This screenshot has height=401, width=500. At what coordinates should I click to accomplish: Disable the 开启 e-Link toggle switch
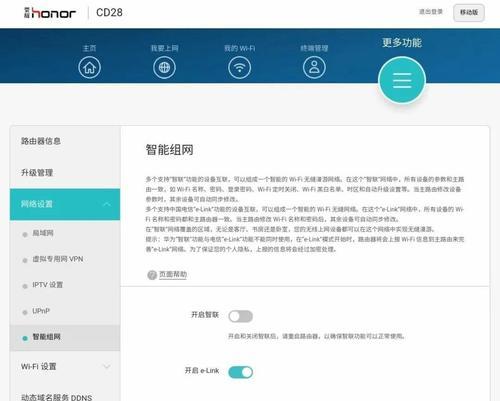[241, 372]
